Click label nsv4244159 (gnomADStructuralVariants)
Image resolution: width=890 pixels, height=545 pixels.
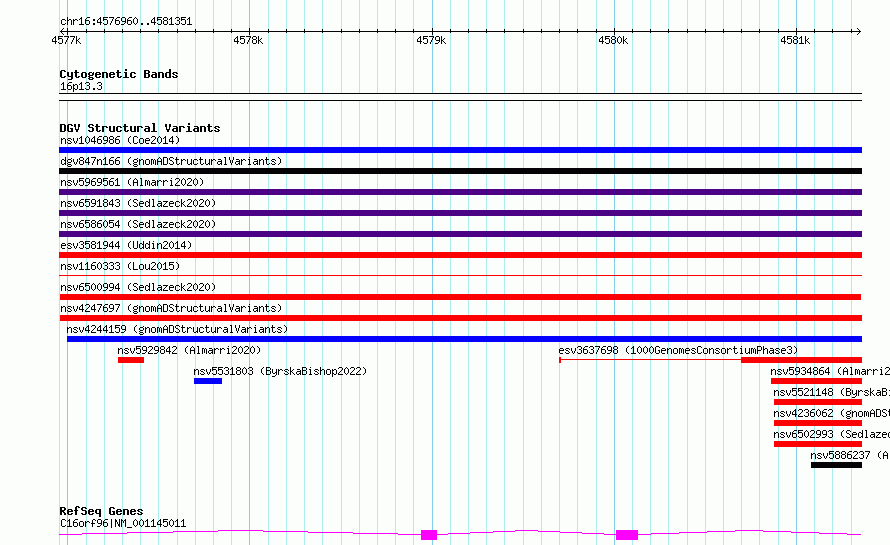[x=177, y=329]
